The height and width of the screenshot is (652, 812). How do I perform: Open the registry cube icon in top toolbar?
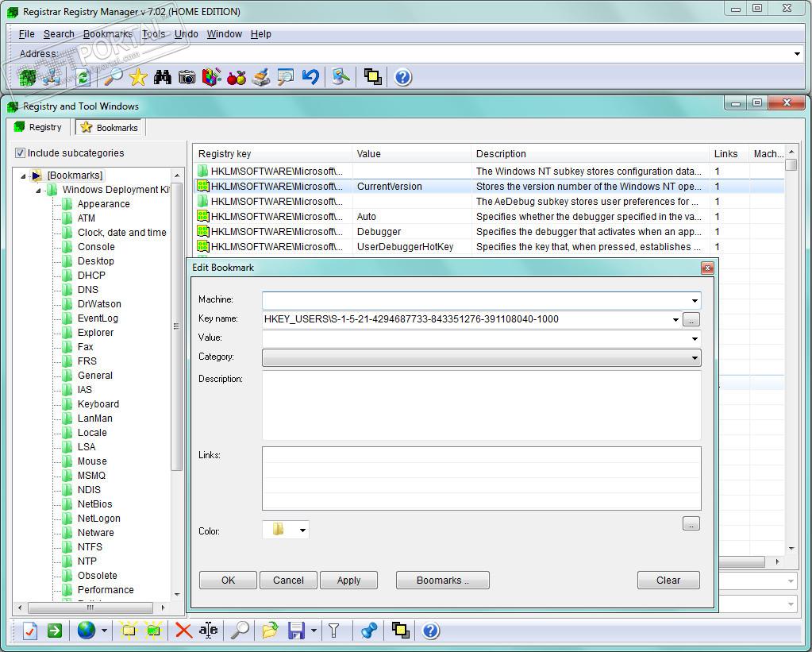[28, 77]
